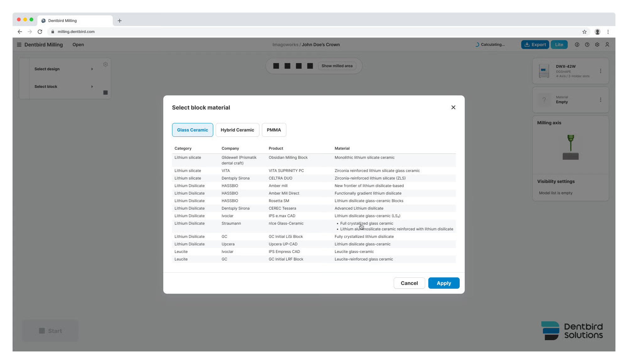This screenshot has width=628, height=364.
Task: Switch to the PMMA tab
Action: (274, 130)
